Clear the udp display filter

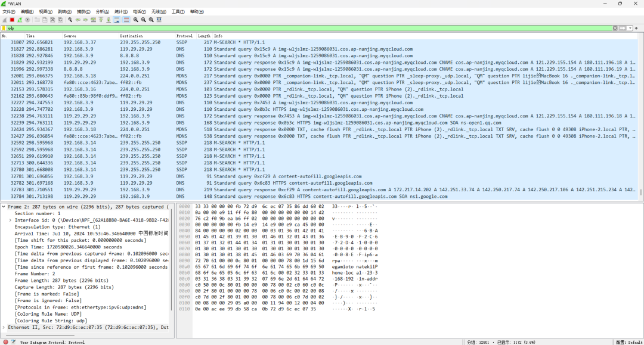click(615, 29)
